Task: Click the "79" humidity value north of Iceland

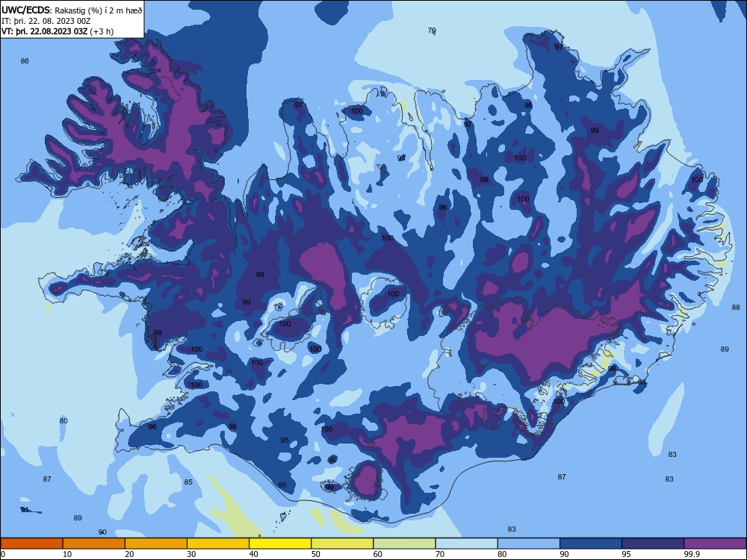Action: (432, 31)
